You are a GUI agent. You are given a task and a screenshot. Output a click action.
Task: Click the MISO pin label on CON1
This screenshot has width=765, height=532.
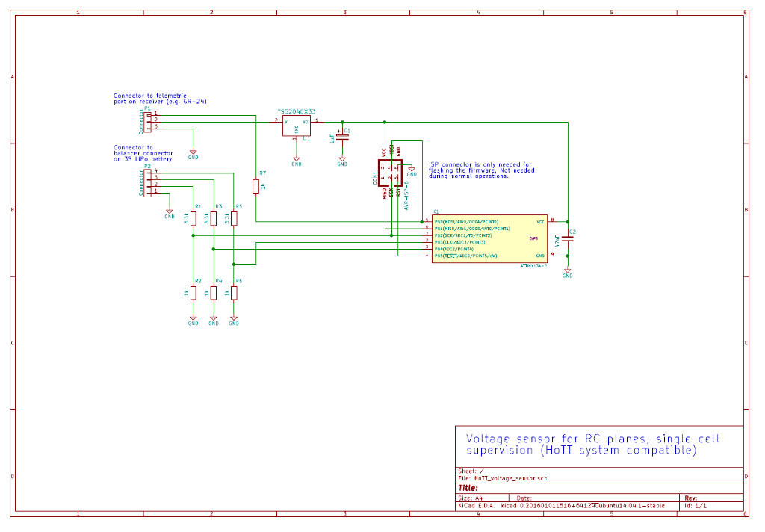385,194
